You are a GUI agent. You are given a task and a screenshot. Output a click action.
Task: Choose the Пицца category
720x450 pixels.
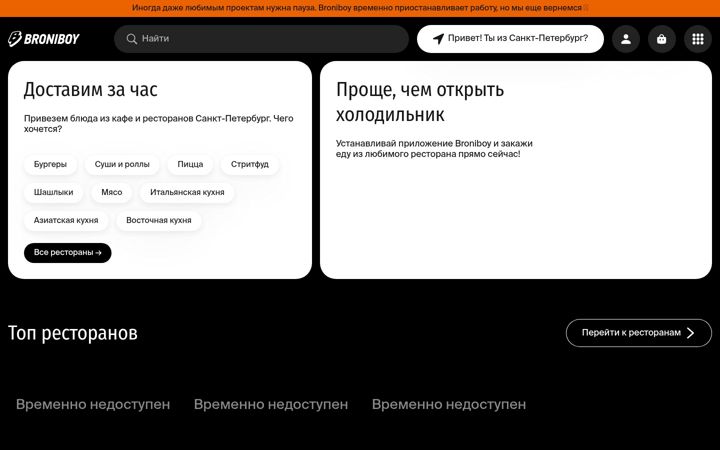pyautogui.click(x=190, y=164)
